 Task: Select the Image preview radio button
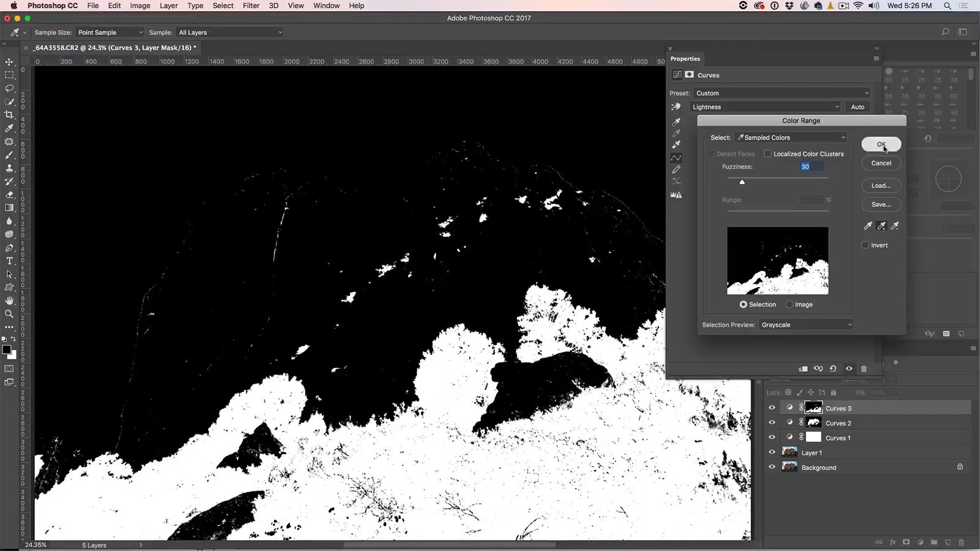789,304
